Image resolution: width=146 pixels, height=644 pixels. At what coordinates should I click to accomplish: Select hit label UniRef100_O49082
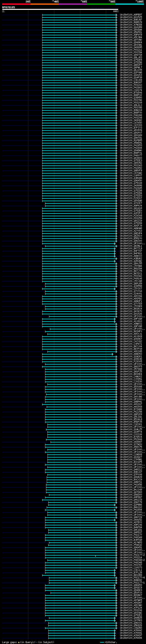click(131, 120)
